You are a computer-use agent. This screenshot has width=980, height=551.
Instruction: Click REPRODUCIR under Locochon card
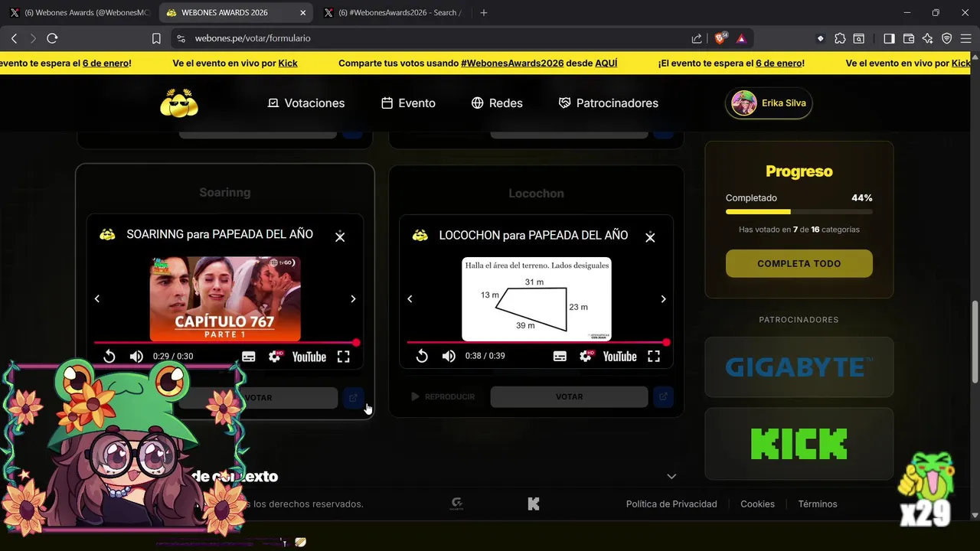pyautogui.click(x=443, y=396)
